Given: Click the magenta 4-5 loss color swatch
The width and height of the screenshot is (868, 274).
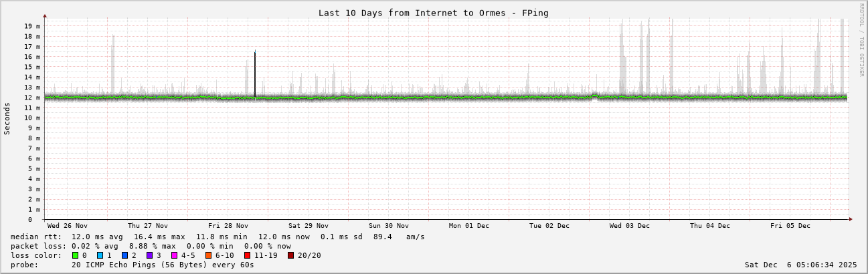Looking at the screenshot, I should (174, 255).
